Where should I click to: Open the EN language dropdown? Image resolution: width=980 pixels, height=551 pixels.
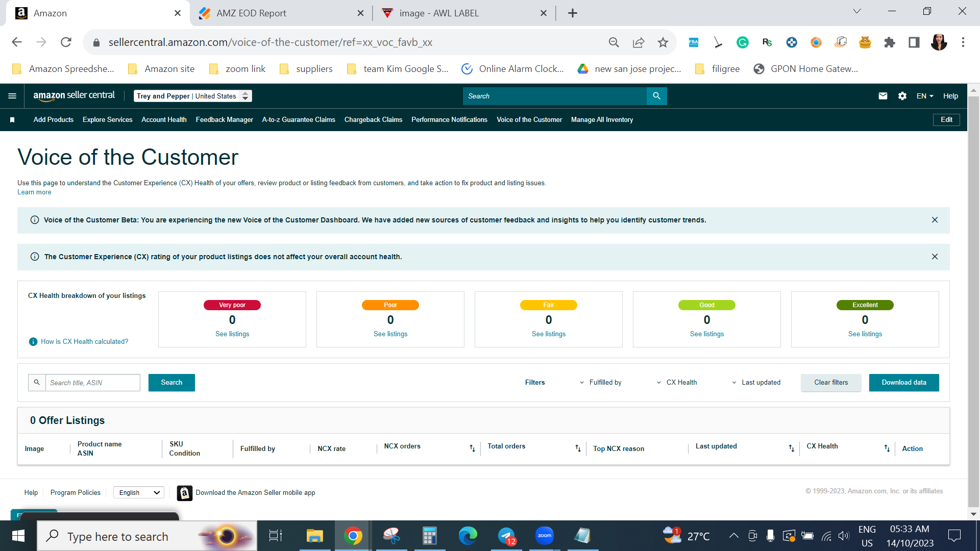click(x=924, y=96)
